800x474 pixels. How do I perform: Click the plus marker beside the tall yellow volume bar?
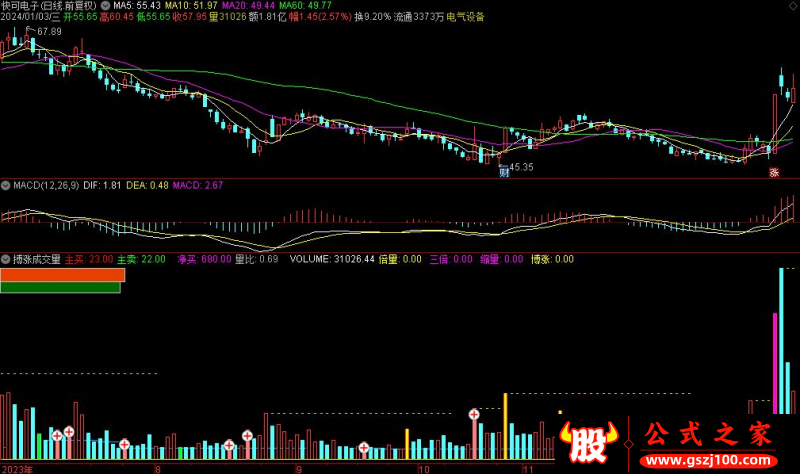(x=474, y=414)
